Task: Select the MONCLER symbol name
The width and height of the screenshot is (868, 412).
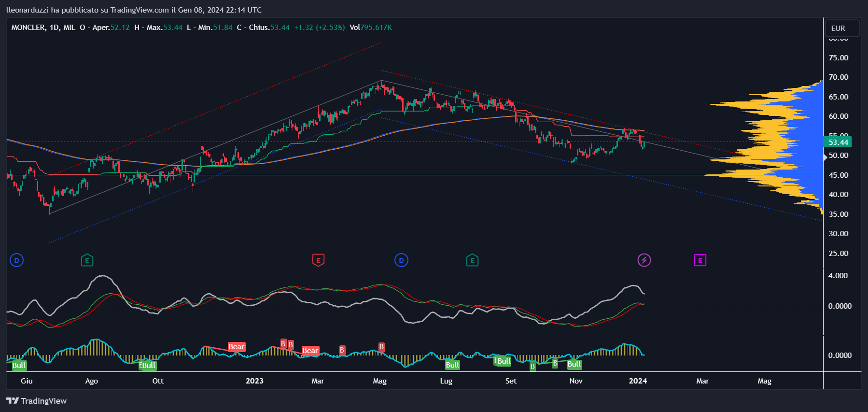Action: pyautogui.click(x=28, y=28)
